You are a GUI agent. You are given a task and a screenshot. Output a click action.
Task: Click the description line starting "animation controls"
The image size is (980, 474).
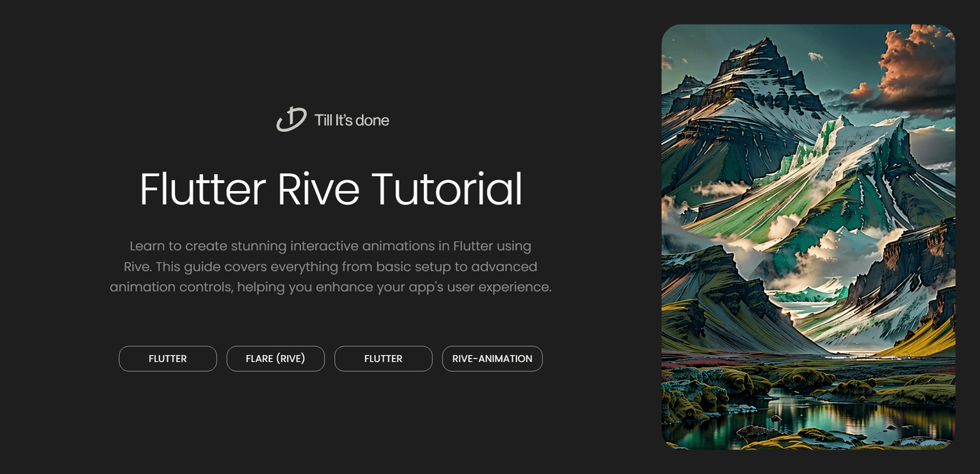pyautogui.click(x=330, y=287)
